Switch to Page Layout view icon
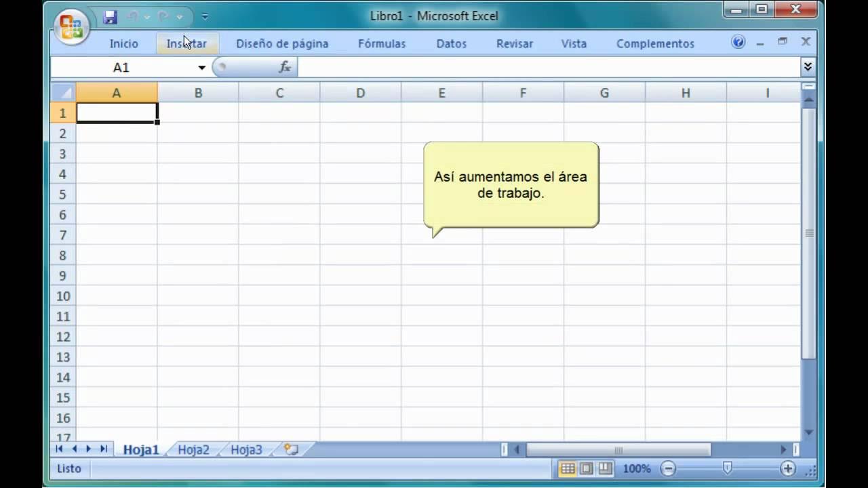868x488 pixels. tap(587, 468)
